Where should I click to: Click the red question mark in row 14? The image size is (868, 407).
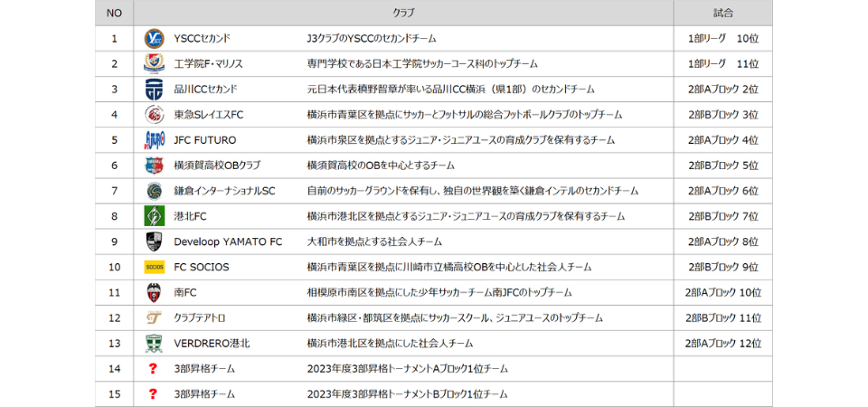[153, 368]
